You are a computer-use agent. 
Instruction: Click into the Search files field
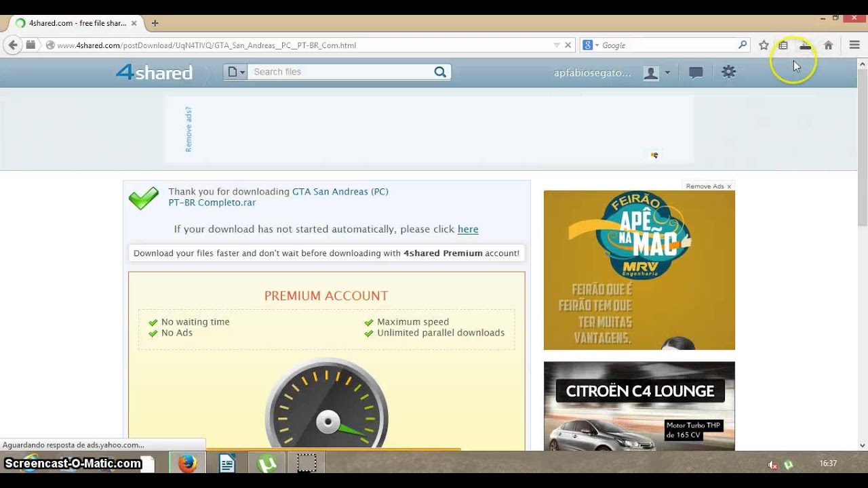(x=339, y=72)
